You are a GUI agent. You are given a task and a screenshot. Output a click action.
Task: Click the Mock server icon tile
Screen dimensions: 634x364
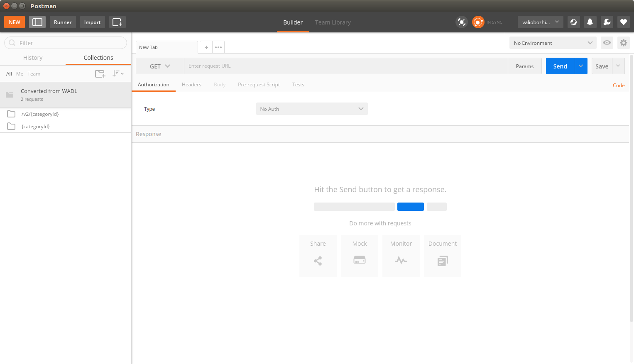pyautogui.click(x=360, y=256)
